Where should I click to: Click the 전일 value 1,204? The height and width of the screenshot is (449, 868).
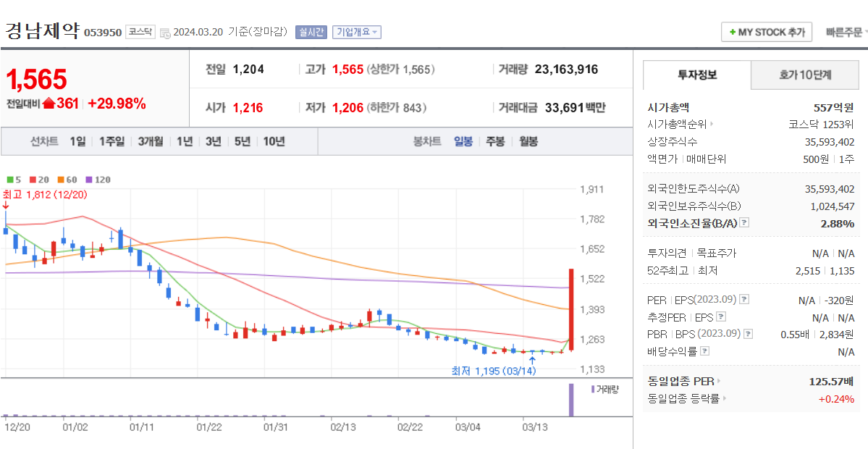[248, 70]
